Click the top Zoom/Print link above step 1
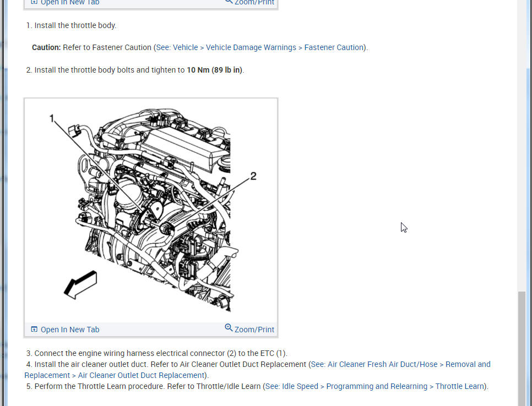Viewport: 532px width, 406px height. coord(254,2)
